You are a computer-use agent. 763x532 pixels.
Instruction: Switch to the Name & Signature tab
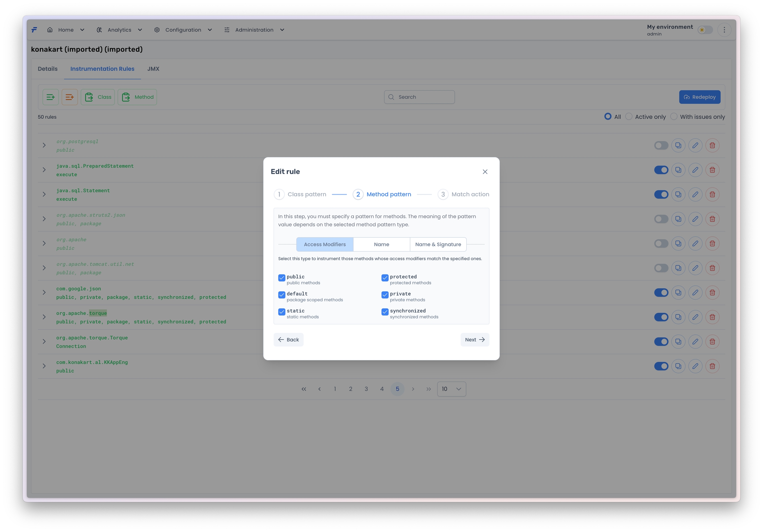[x=438, y=244]
